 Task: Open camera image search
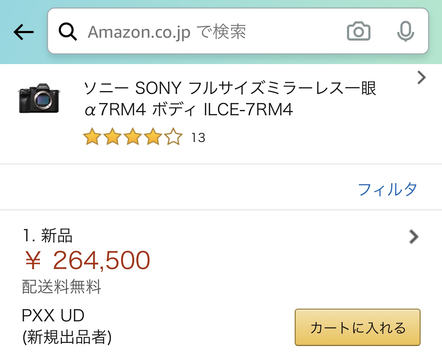359,31
